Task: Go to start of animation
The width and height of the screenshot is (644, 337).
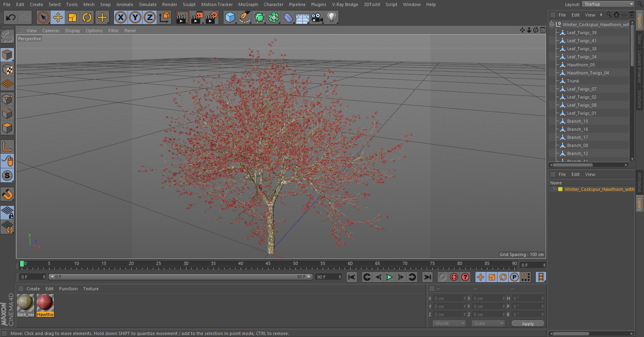Action: tap(352, 277)
